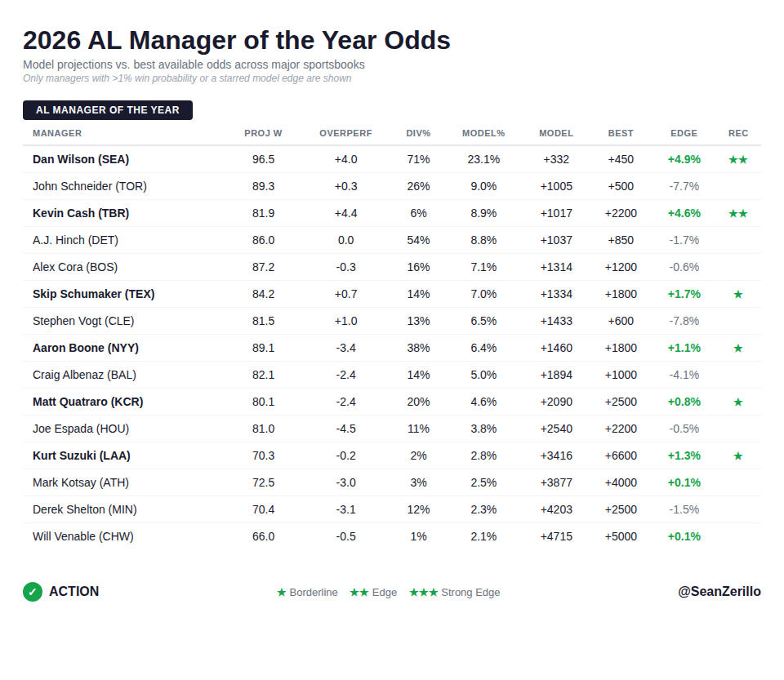
Task: Click the MODEL% column header
Action: [x=483, y=133]
